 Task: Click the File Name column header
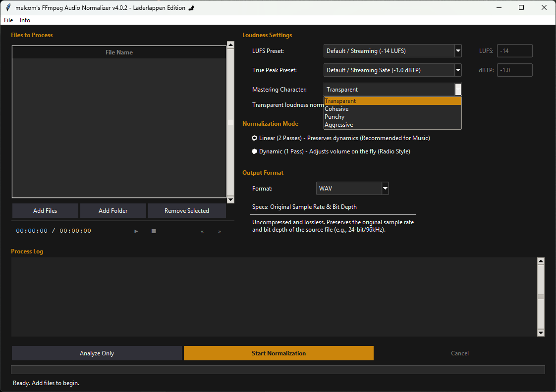click(119, 52)
